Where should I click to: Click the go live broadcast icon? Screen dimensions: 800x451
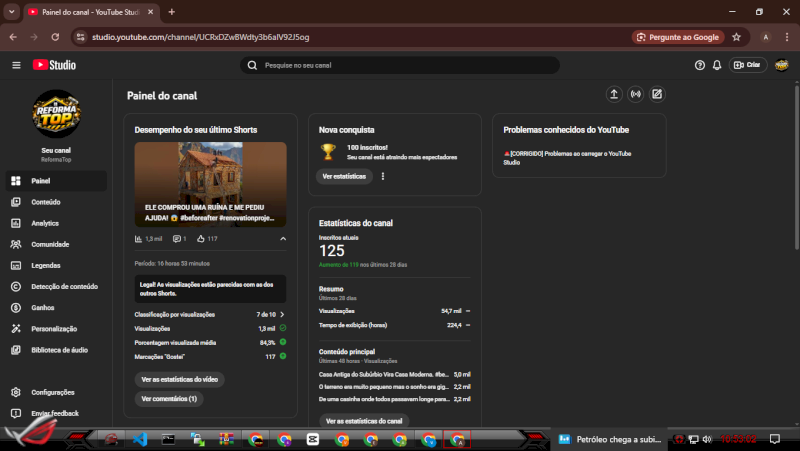635,95
